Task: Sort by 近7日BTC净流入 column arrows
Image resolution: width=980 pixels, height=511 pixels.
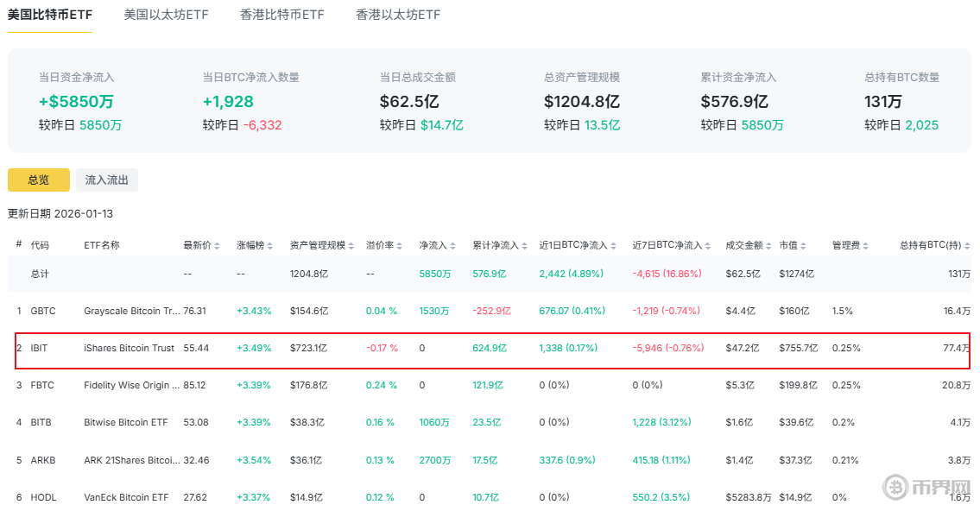Action: tap(707, 246)
